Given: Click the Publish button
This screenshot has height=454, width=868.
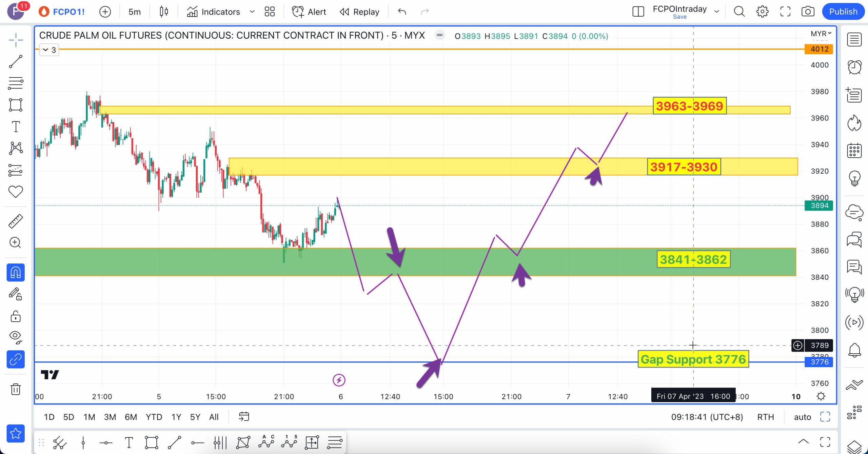Looking at the screenshot, I should [x=843, y=12].
